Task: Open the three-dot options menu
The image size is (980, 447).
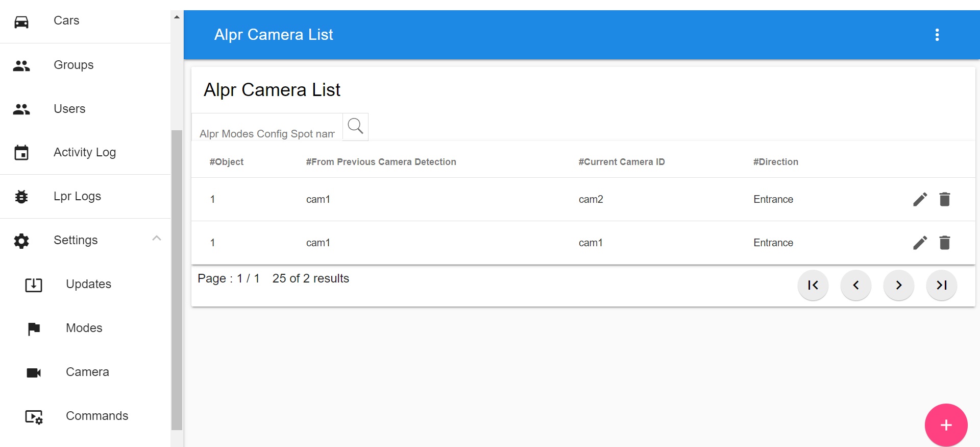Action: [x=937, y=35]
